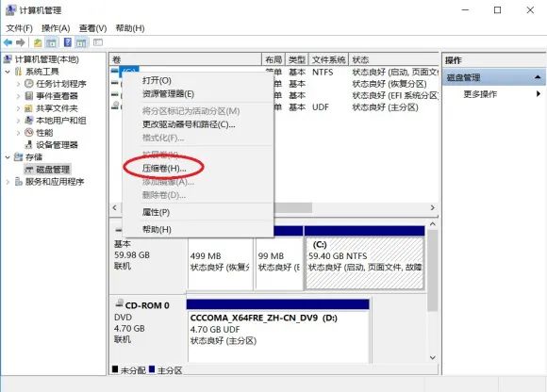
Task: Click the Help question-mark toolbar icon
Action: click(68, 42)
